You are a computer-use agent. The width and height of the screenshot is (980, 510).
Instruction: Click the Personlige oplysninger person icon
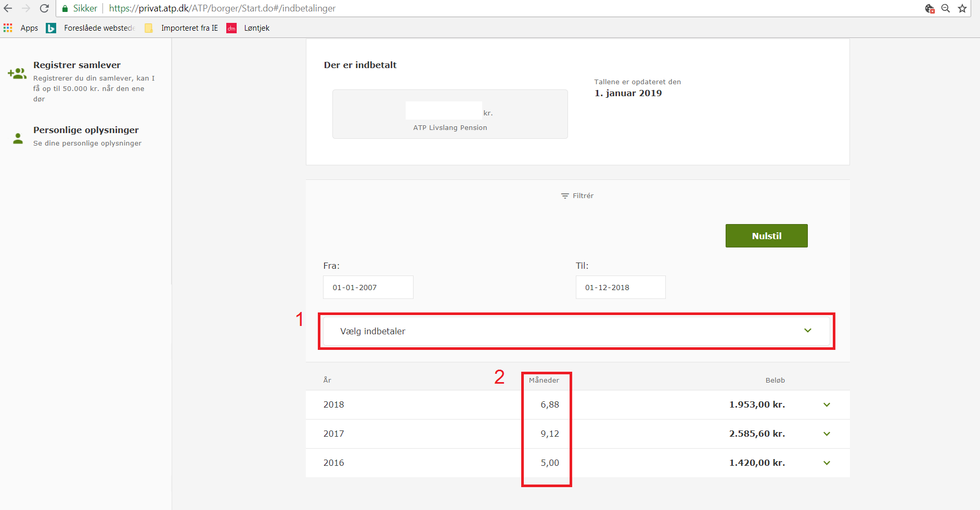click(18, 138)
